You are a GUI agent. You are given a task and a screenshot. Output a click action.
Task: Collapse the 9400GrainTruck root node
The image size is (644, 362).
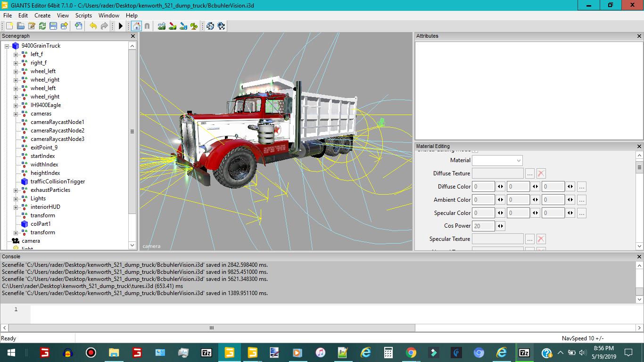(7, 46)
